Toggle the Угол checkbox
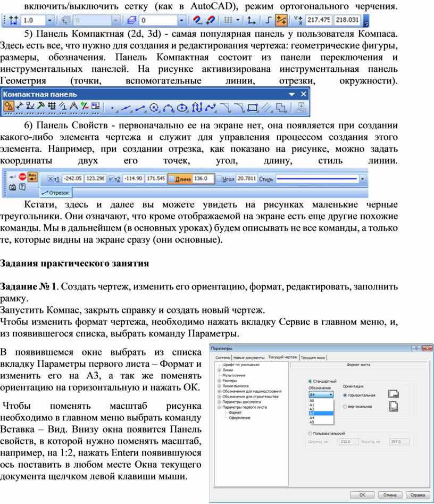The width and height of the screenshot is (434, 504). pyautogui.click(x=220, y=179)
